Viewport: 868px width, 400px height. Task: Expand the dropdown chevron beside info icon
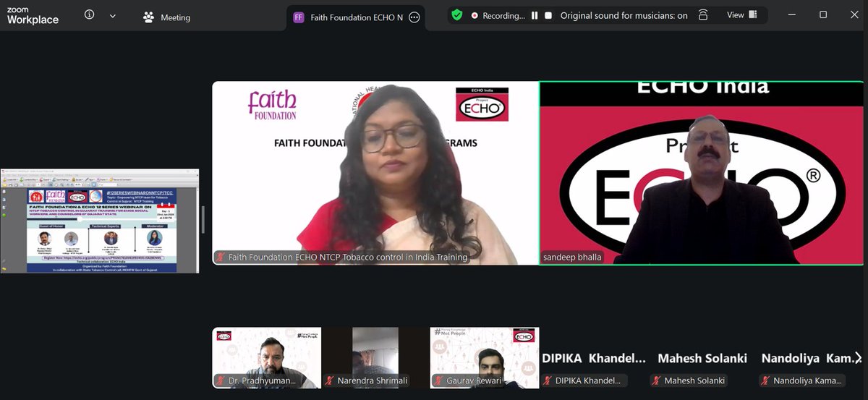point(112,16)
